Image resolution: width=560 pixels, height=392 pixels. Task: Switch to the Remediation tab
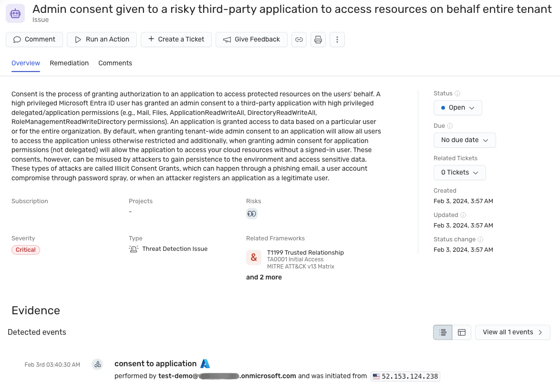(x=69, y=63)
